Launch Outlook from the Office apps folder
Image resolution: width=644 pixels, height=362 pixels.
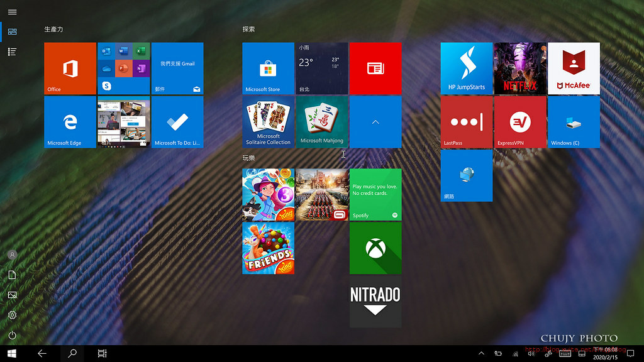106,52
